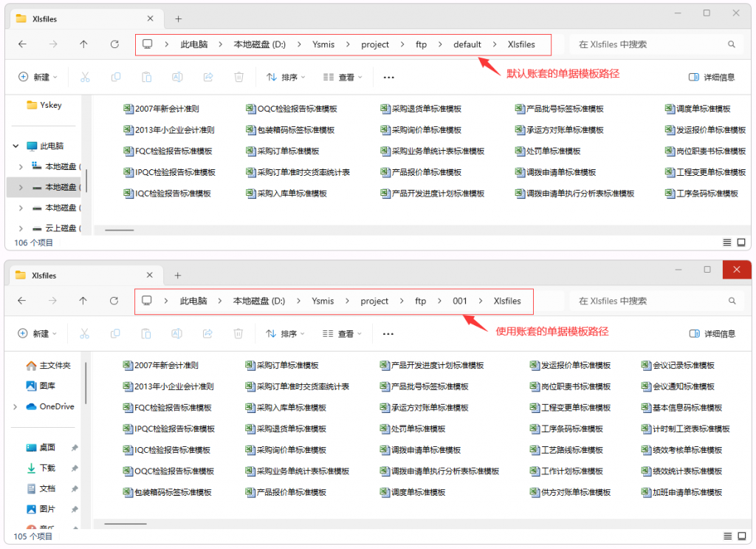Collapse the 此电脑 tree node in sidebar
This screenshot has height=549, width=756.
click(x=16, y=146)
